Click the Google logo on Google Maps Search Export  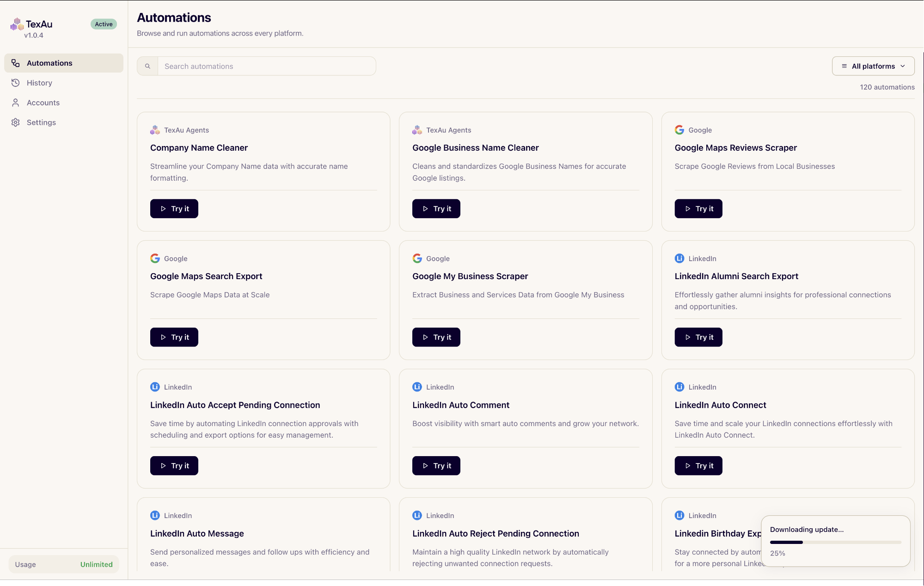coord(155,258)
